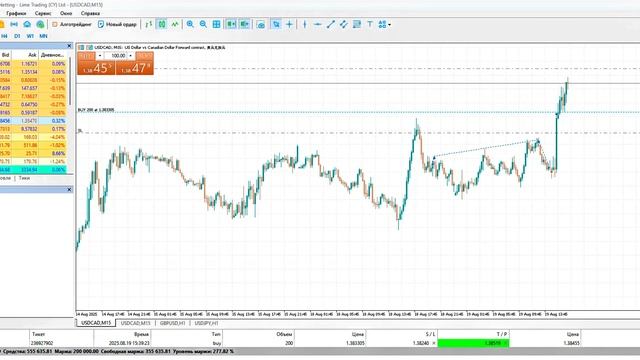Switch to the GBPUSD,H1 chart tab

tap(173, 323)
